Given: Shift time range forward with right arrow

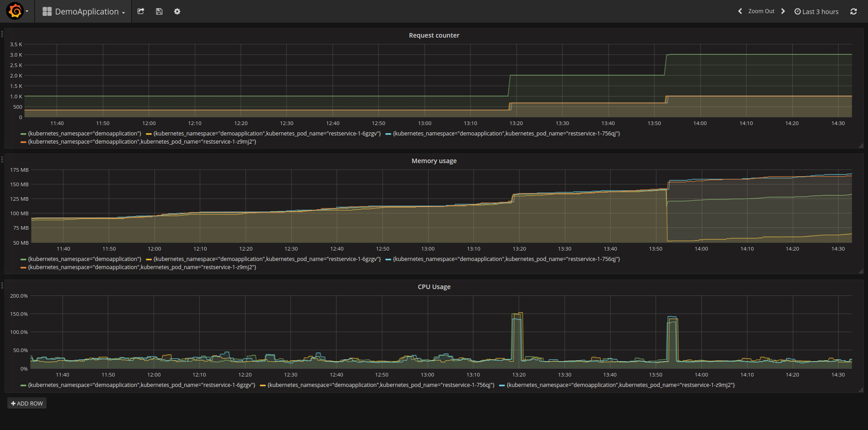Looking at the screenshot, I should 783,11.
